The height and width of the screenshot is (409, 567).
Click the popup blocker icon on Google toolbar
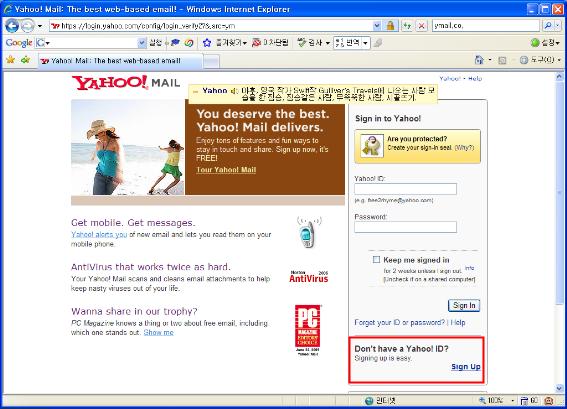[256, 43]
